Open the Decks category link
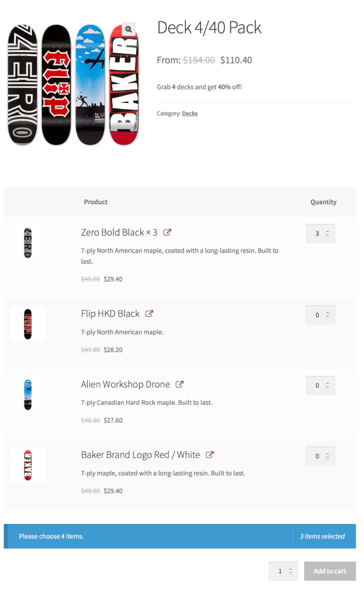This screenshot has height=598, width=364. [x=190, y=113]
